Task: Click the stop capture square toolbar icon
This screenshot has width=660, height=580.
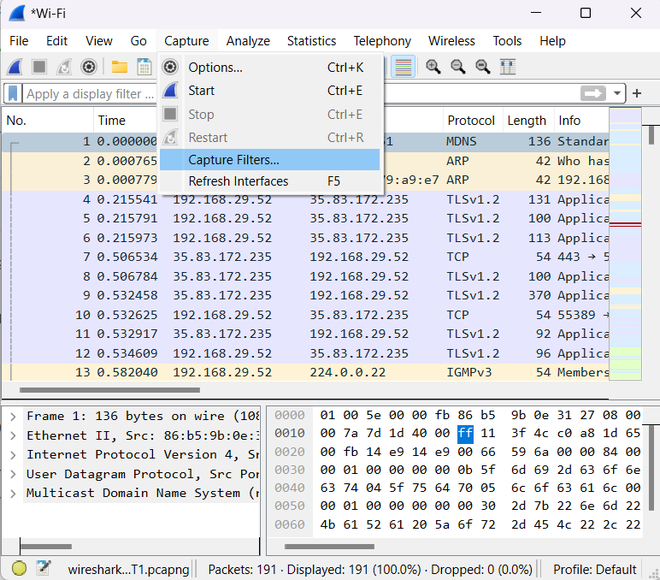Action: click(x=39, y=67)
